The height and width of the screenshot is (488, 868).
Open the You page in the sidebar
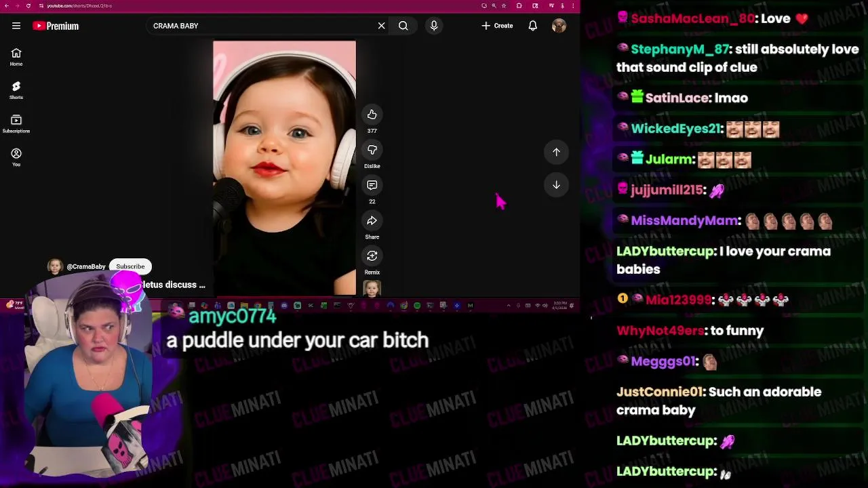coord(16,157)
